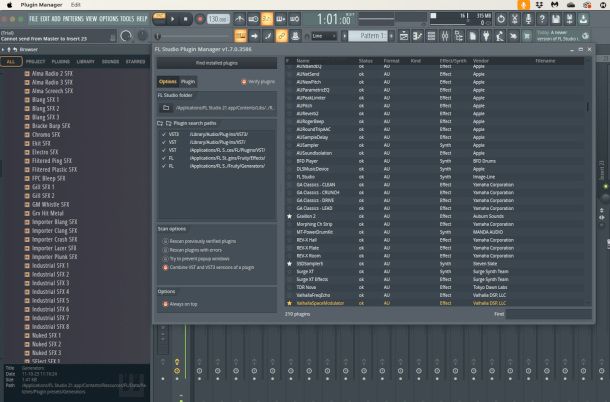The image size is (610, 402).
Task: Enable Try to prevent popup windows
Action: (x=165, y=259)
